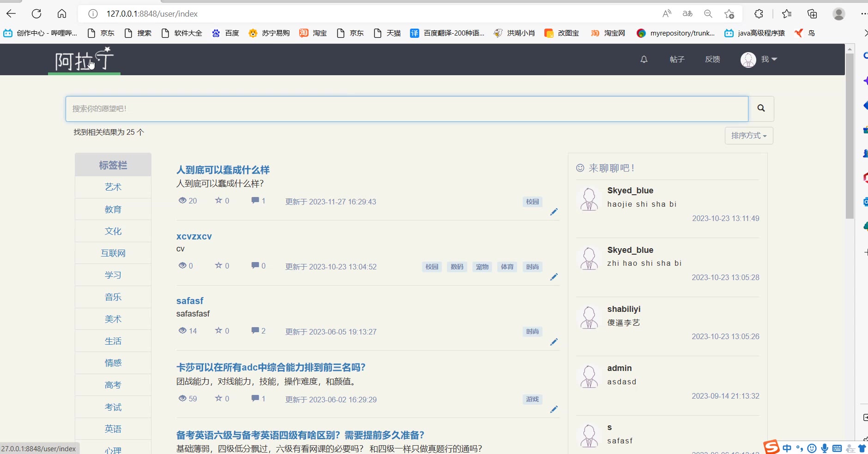Click 时尚 tag on safasf post
The image size is (868, 454).
point(532,331)
